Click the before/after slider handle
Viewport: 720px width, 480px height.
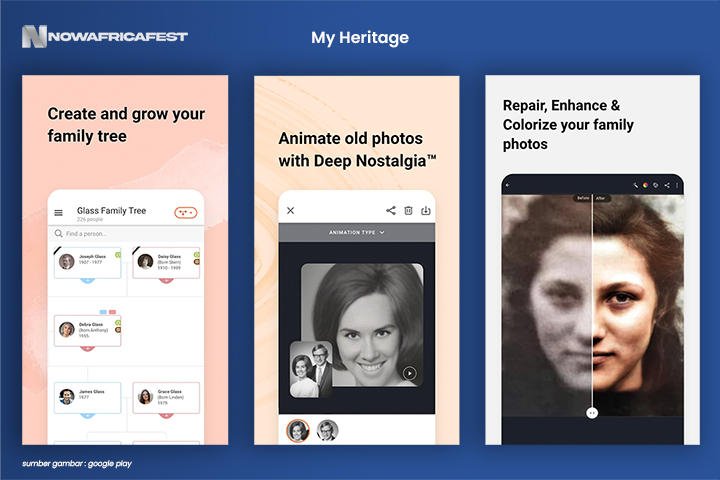[x=592, y=413]
